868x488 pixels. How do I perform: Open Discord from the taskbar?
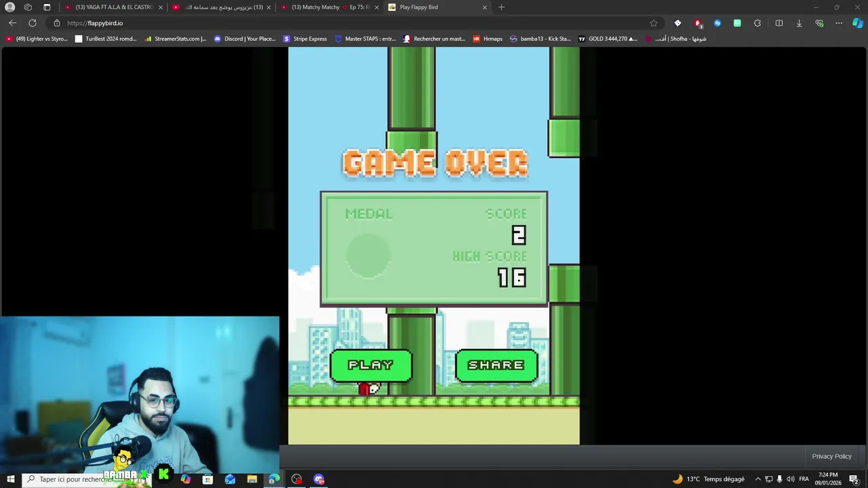pos(319,479)
